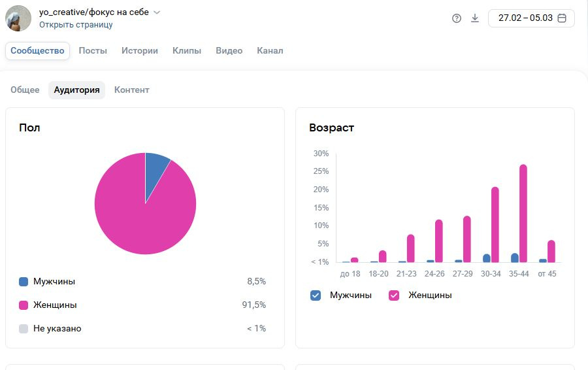Click the calendar icon in date field
The width and height of the screenshot is (588, 370).
click(x=561, y=18)
